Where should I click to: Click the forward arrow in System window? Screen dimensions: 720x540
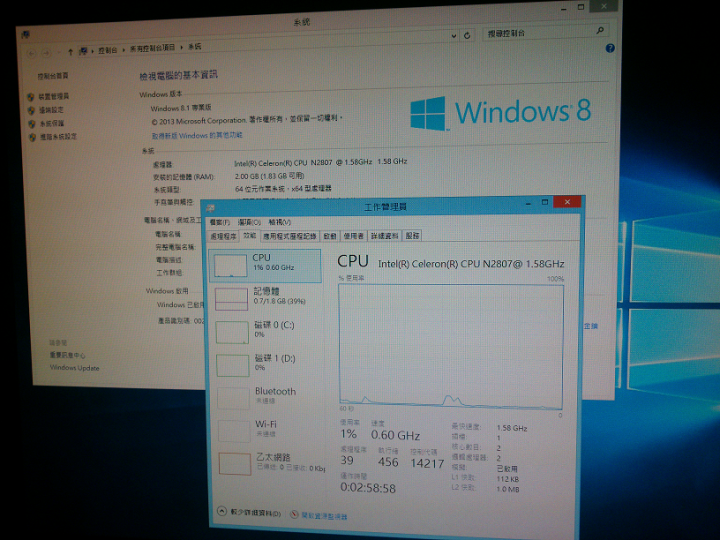click(46, 53)
